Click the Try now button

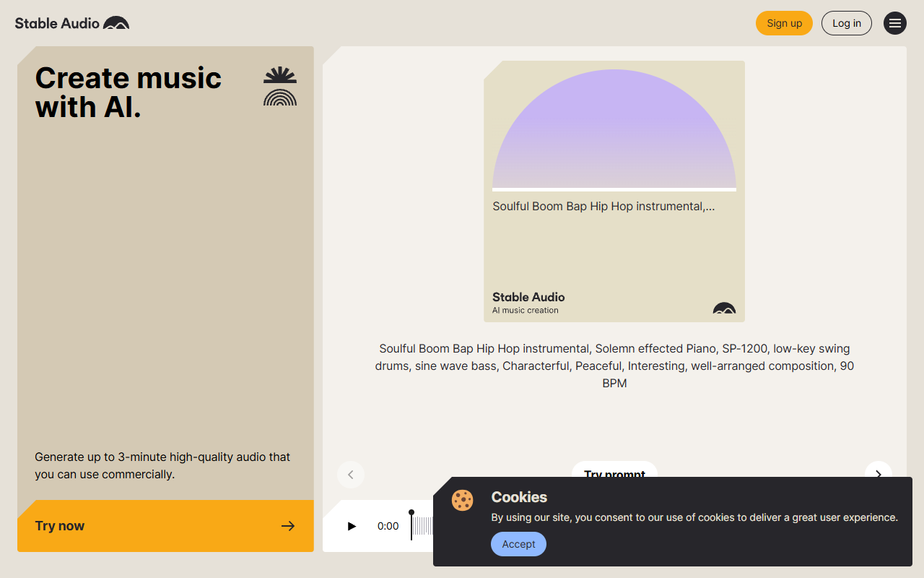point(165,526)
